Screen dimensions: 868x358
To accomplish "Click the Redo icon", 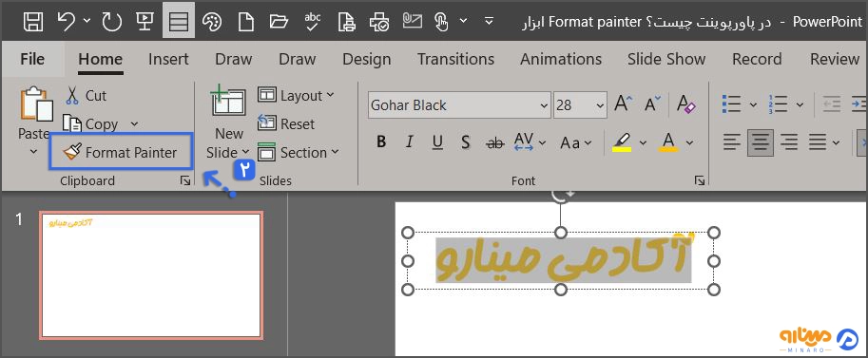I will pyautogui.click(x=112, y=22).
